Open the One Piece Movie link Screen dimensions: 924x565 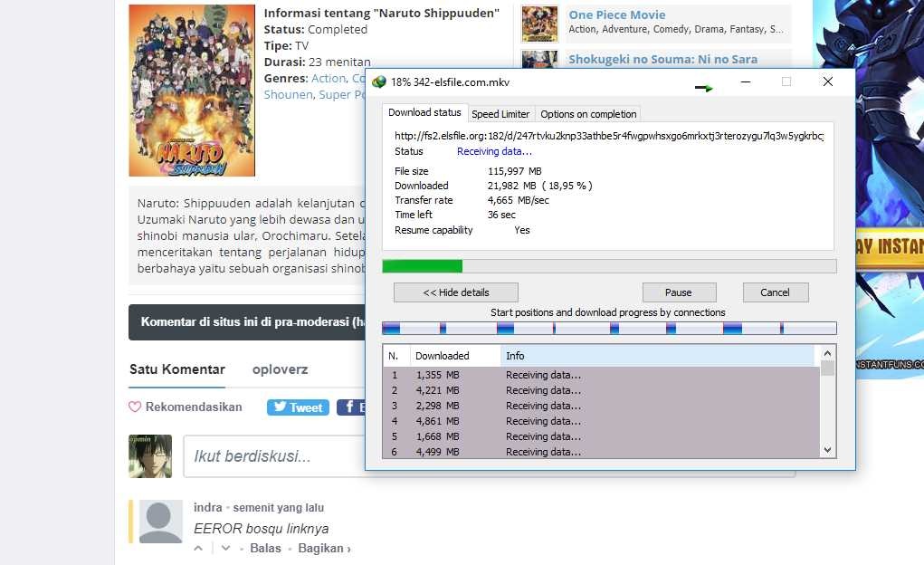(x=616, y=14)
